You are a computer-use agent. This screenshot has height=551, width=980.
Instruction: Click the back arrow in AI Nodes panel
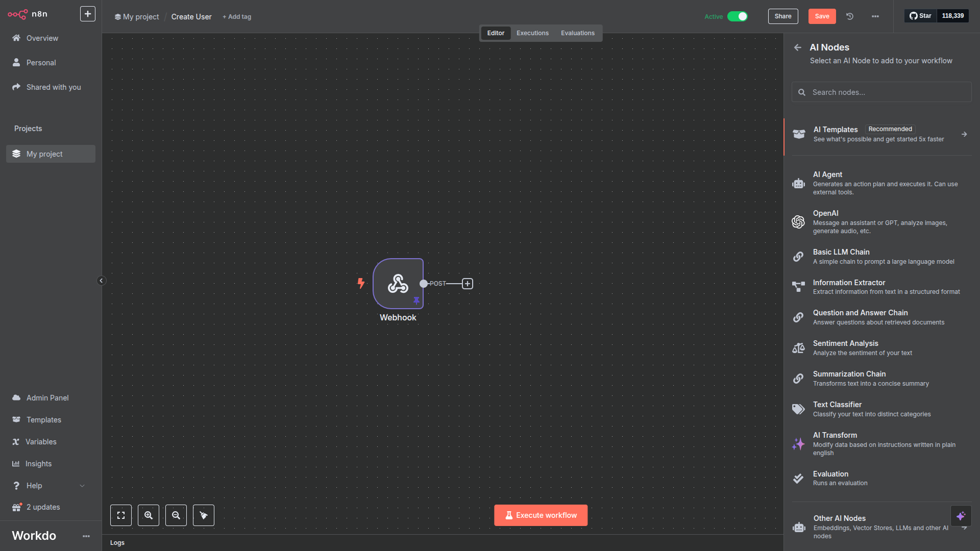pyautogui.click(x=797, y=47)
